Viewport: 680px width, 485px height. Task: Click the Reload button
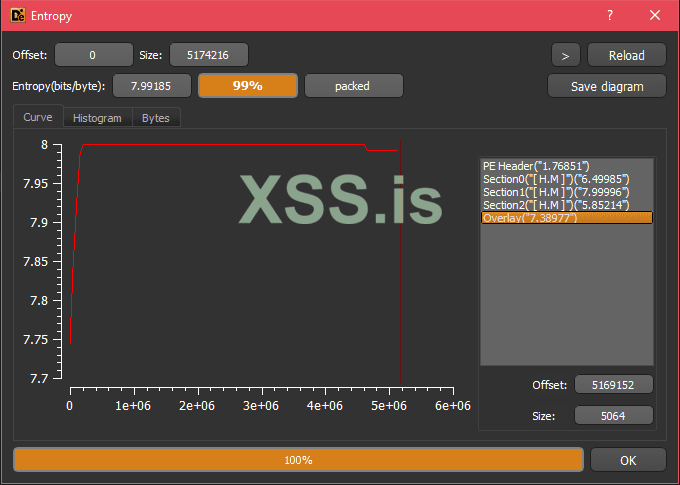[626, 55]
